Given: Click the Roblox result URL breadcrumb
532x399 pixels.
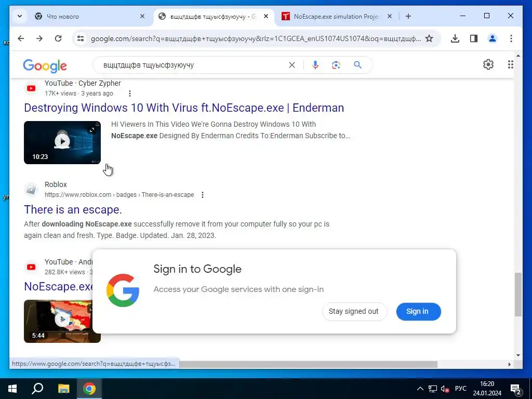Looking at the screenshot, I should click(x=119, y=195).
